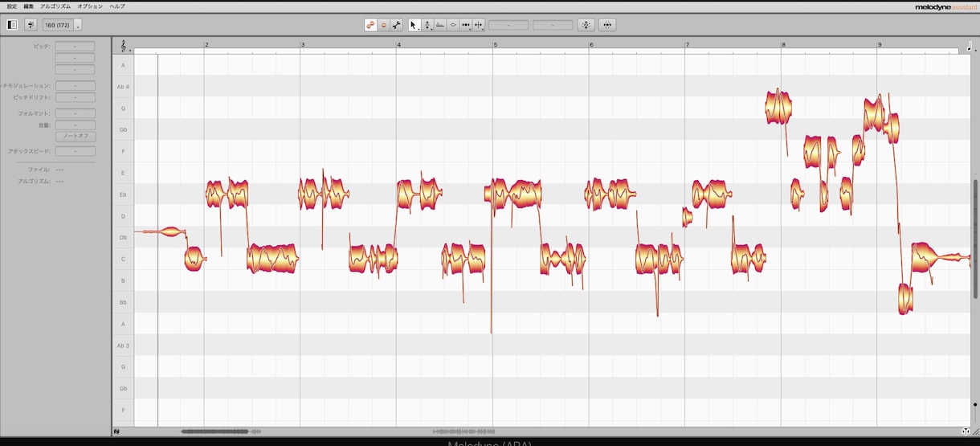The width and height of the screenshot is (980, 446).
Task: Open the 設定 menu
Action: [x=11, y=6]
